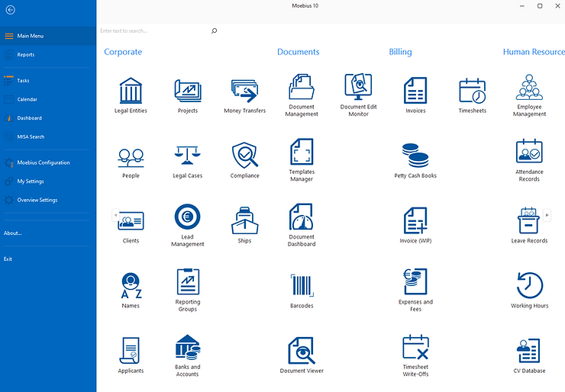The image size is (565, 392).
Task: Open Tasks in the sidebar
Action: 48,81
